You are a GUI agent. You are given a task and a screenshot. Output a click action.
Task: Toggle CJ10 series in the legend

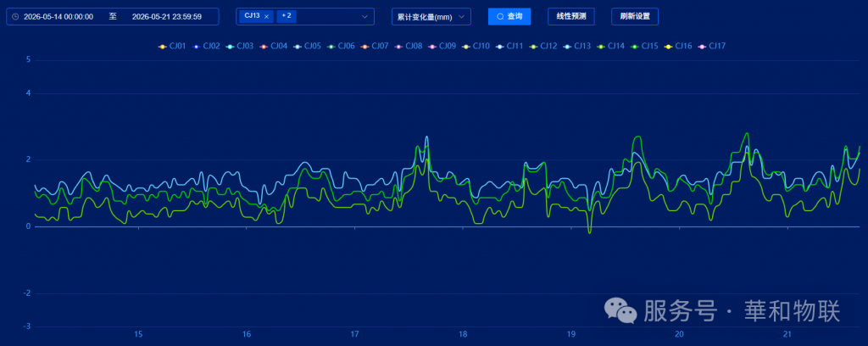point(476,46)
